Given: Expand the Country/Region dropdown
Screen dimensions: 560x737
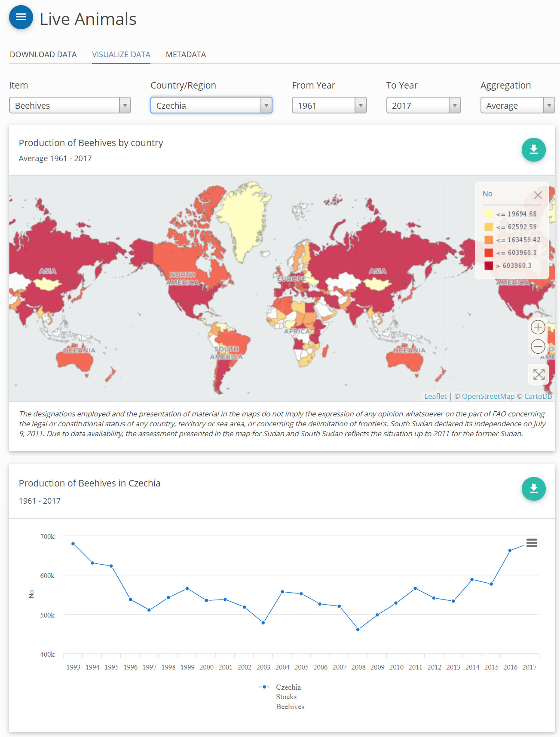Looking at the screenshot, I should click(x=211, y=105).
